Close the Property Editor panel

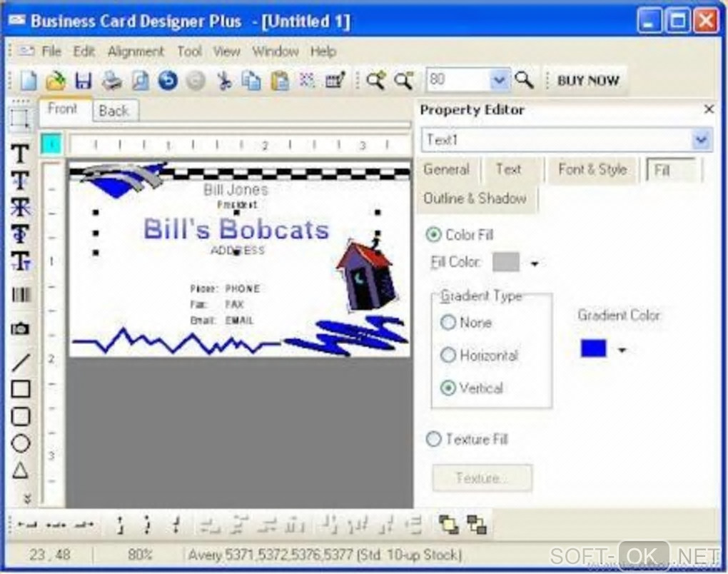[709, 110]
